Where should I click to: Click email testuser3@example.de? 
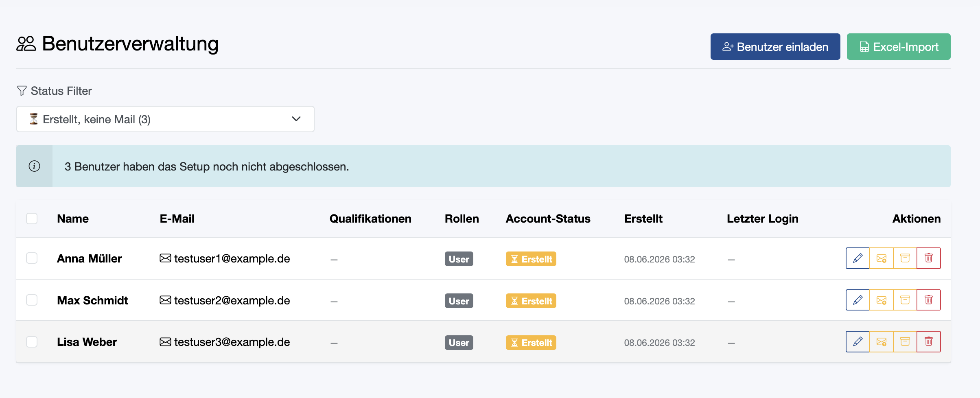pyautogui.click(x=232, y=342)
